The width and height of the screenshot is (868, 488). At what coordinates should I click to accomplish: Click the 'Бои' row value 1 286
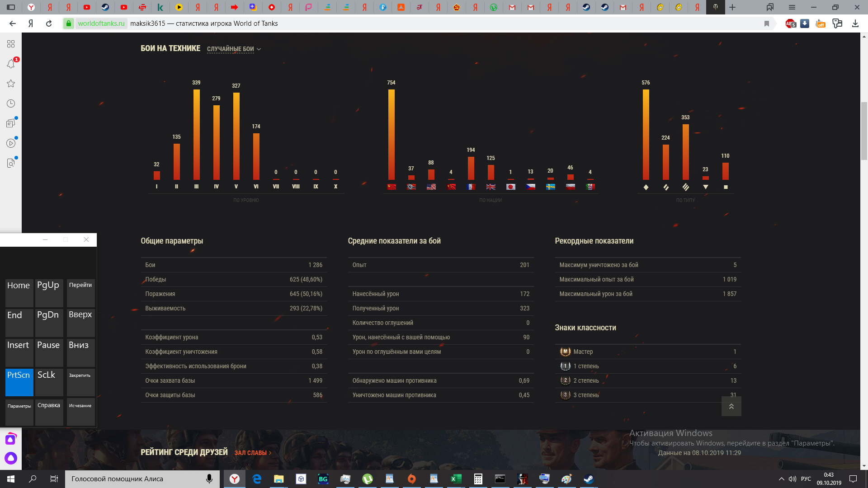click(x=316, y=265)
